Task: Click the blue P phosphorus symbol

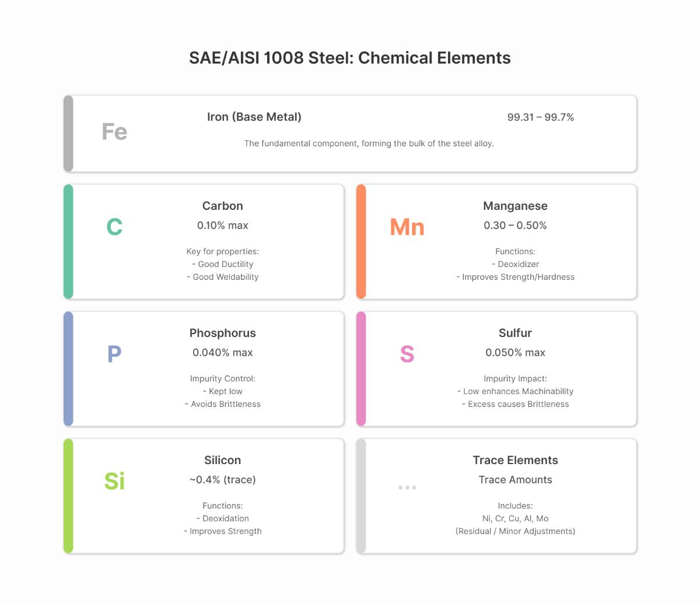Action: (114, 354)
